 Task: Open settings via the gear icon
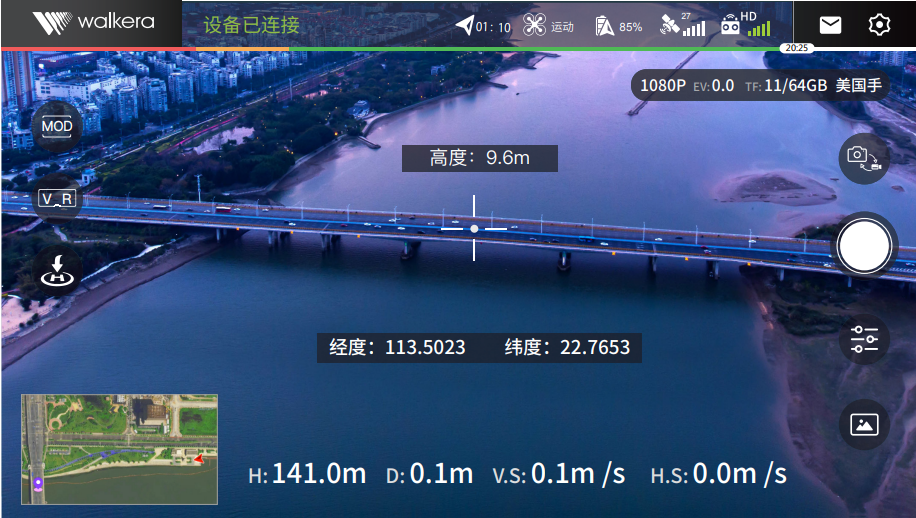tap(879, 25)
